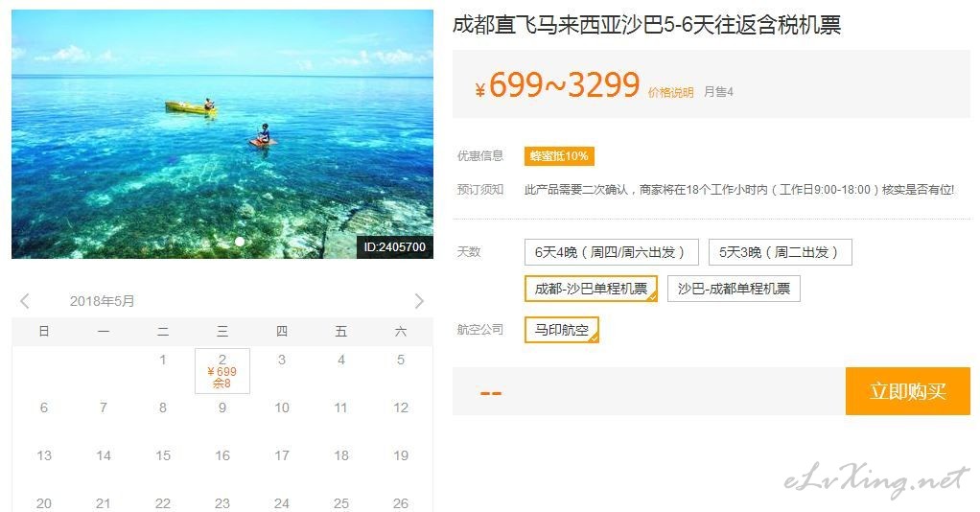Viewport: 980px width, 512px height.
Task: Click date 9 in the calendar
Action: click(222, 407)
